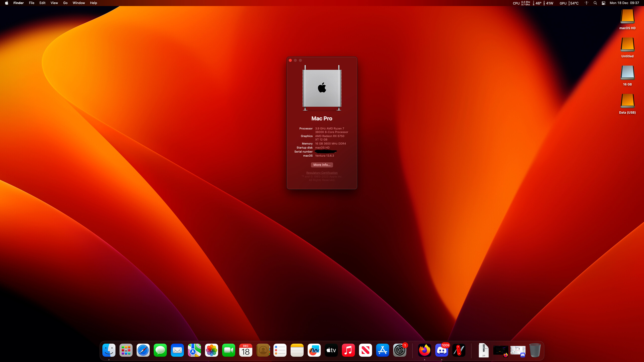The width and height of the screenshot is (644, 362).
Task: Click the Ventura 13.6.3 version text
Action: pos(325,156)
